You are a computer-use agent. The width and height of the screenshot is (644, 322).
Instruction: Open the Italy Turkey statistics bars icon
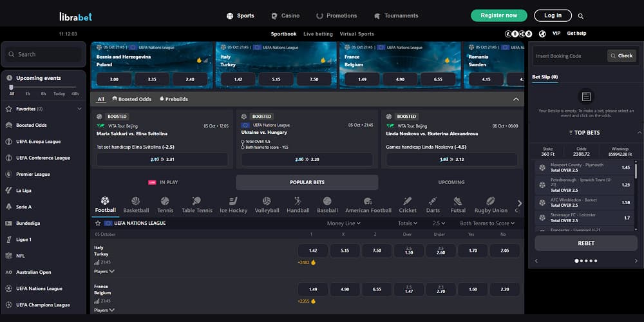tap(97, 262)
